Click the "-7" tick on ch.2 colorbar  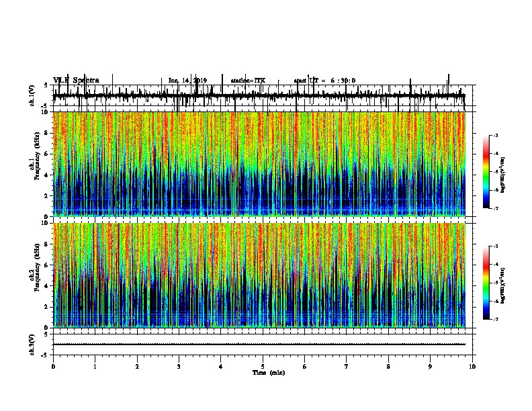pyautogui.click(x=496, y=320)
